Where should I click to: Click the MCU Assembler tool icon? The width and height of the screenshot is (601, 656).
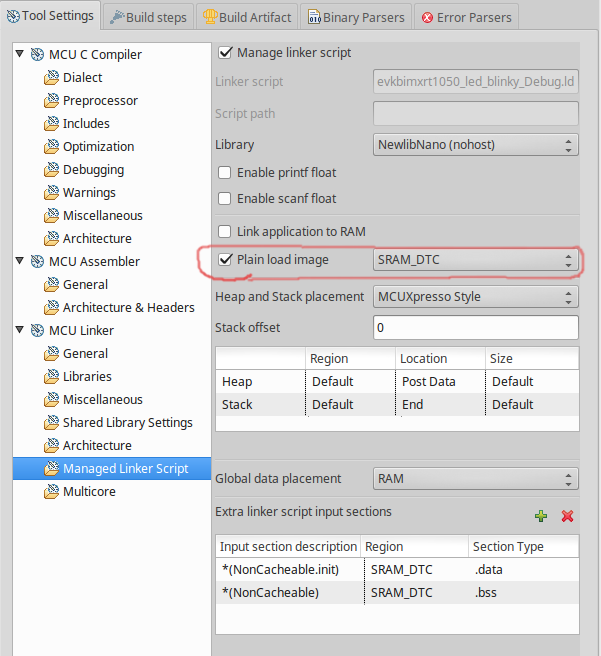[37, 261]
